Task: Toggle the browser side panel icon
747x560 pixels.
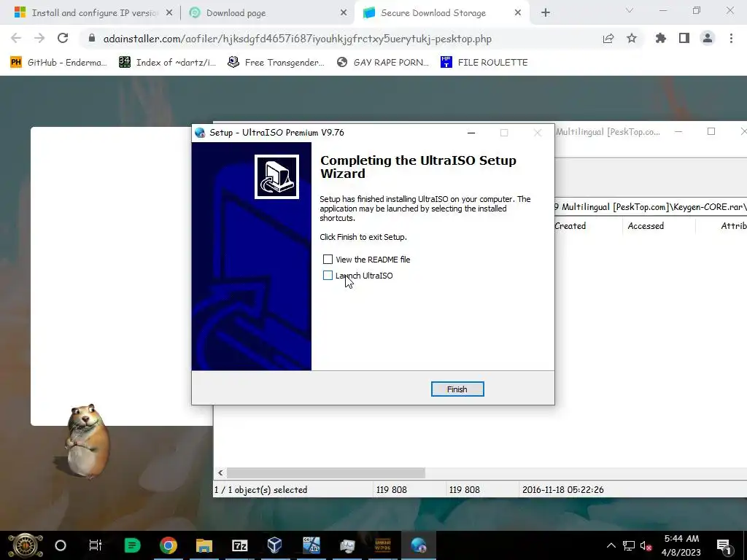Action: pyautogui.click(x=684, y=39)
